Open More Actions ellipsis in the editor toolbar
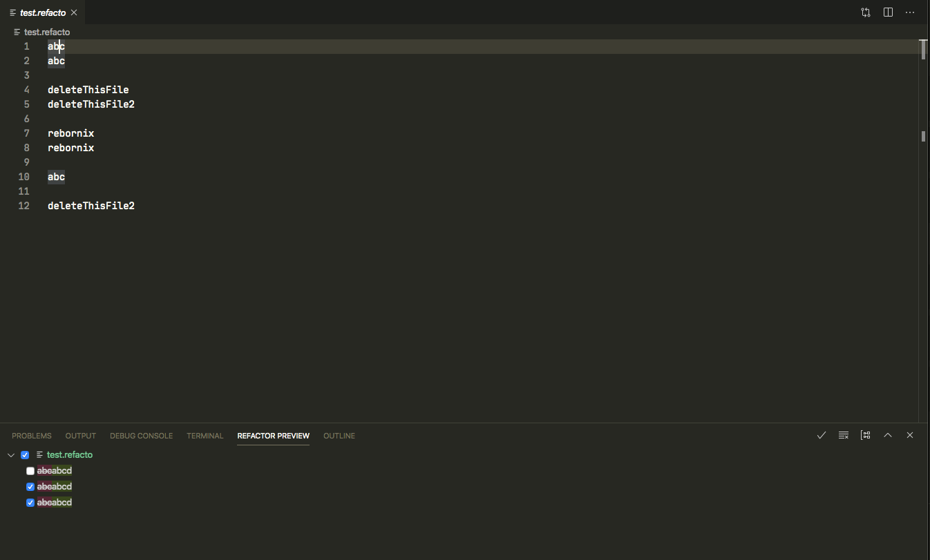Viewport: 930px width, 560px height. tap(910, 12)
